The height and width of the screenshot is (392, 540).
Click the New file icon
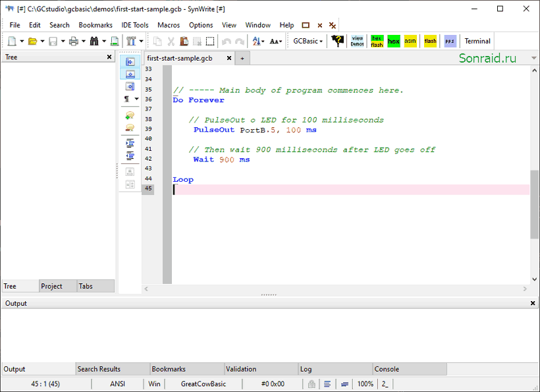pyautogui.click(x=12, y=42)
